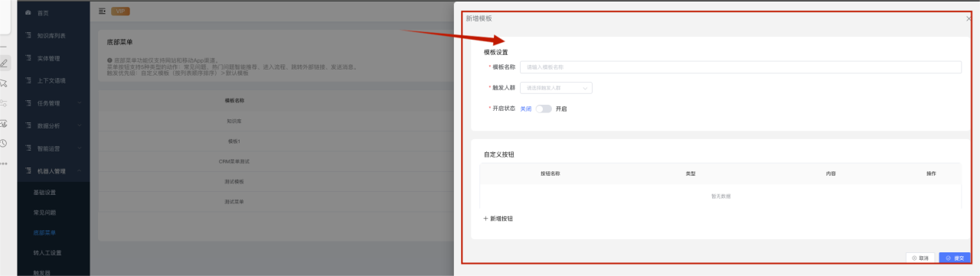Collapse the sidebar with the hamburger icon

103,11
